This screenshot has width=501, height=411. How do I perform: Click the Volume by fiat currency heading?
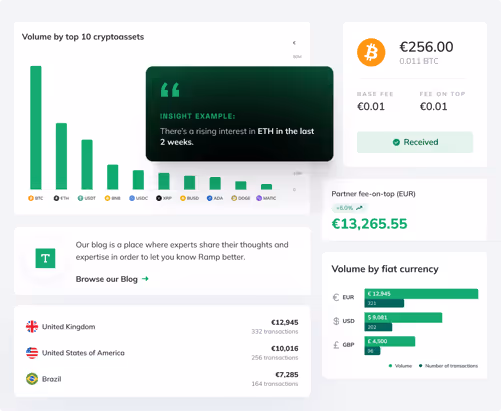pos(385,269)
